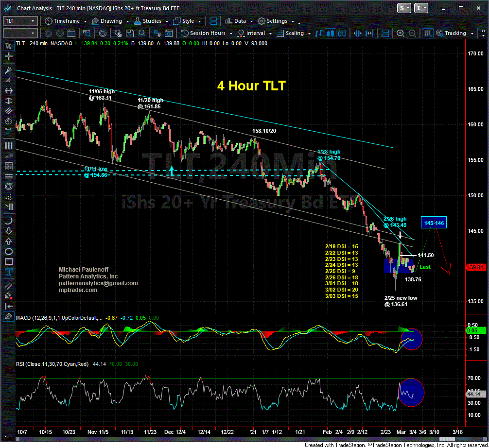Click the remove drawing objects icon
Viewport: 489px width, 448px height.
click(8, 296)
